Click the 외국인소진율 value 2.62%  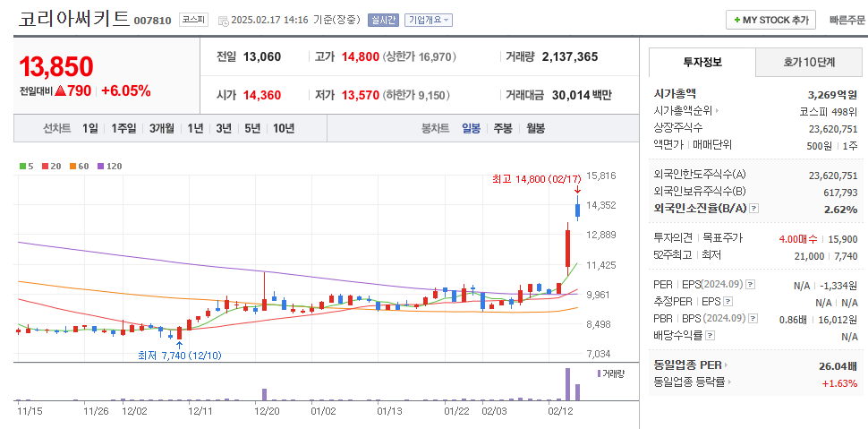coord(841,209)
